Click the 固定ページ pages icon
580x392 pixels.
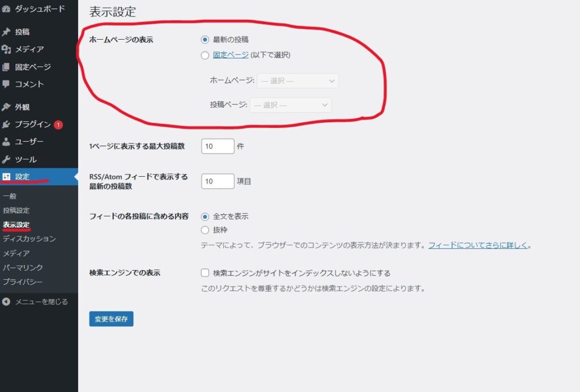click(x=6, y=67)
